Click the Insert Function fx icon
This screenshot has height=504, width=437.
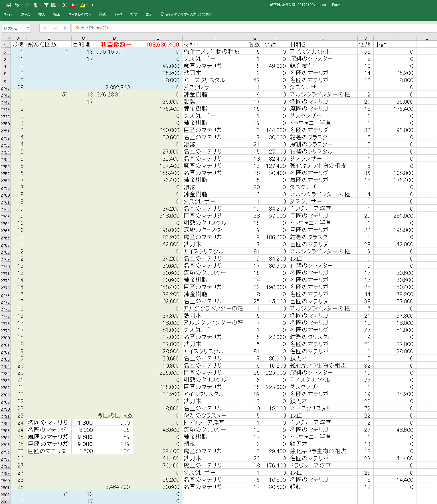click(x=65, y=28)
